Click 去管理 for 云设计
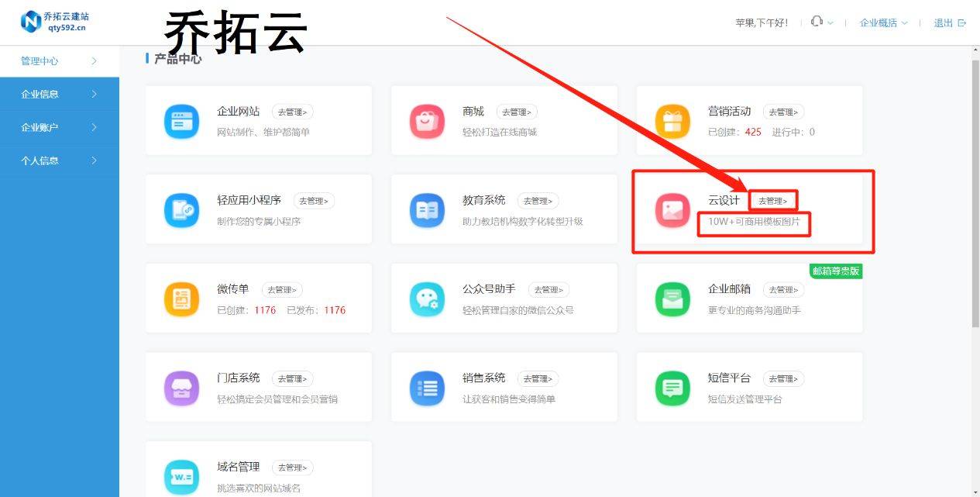This screenshot has height=497, width=980. (772, 201)
